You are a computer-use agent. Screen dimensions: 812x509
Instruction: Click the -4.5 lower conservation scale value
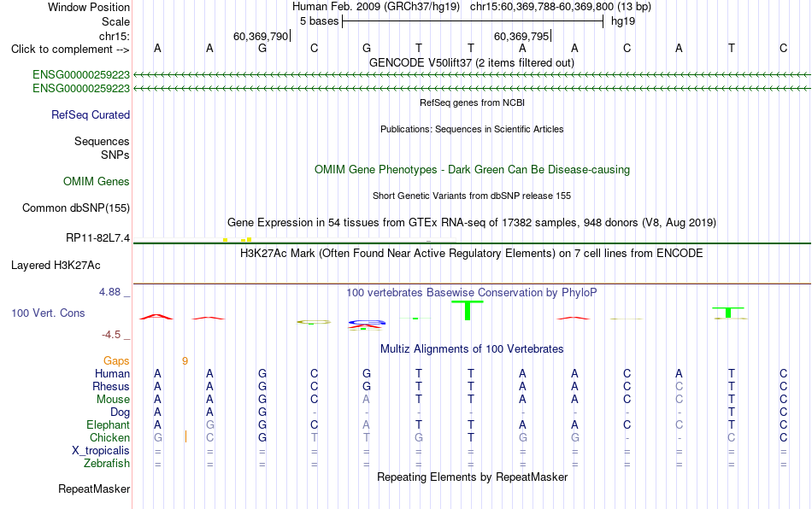tap(111, 335)
